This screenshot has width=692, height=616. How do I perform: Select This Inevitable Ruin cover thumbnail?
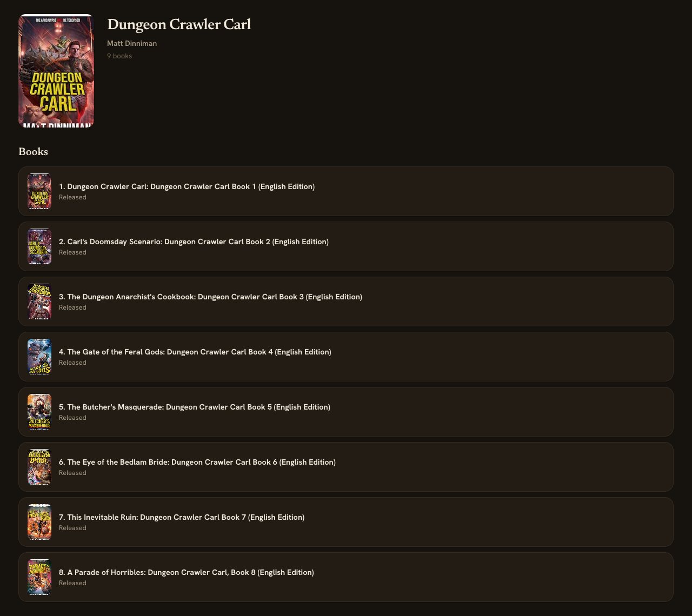click(39, 522)
